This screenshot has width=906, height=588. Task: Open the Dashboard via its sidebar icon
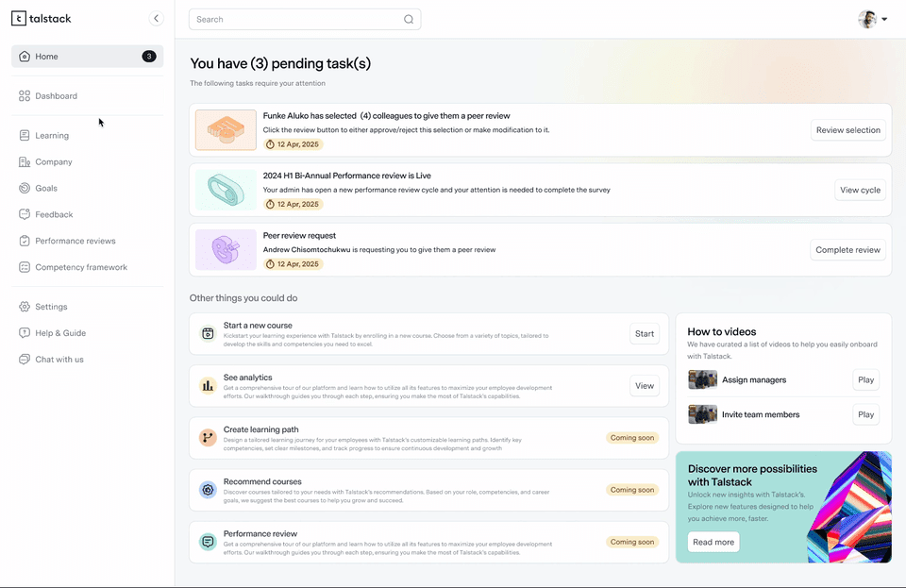coord(23,95)
